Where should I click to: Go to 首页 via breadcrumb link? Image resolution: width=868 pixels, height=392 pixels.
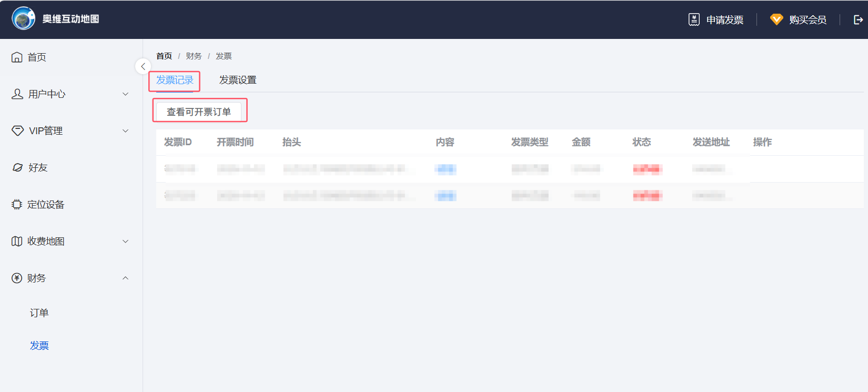(x=164, y=56)
